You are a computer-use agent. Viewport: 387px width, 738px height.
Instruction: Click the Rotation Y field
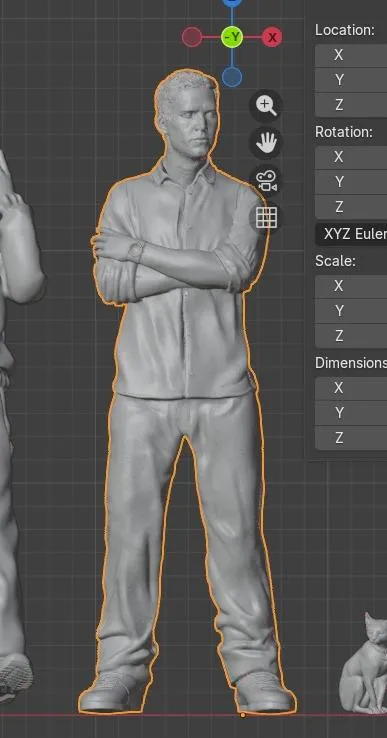351,182
